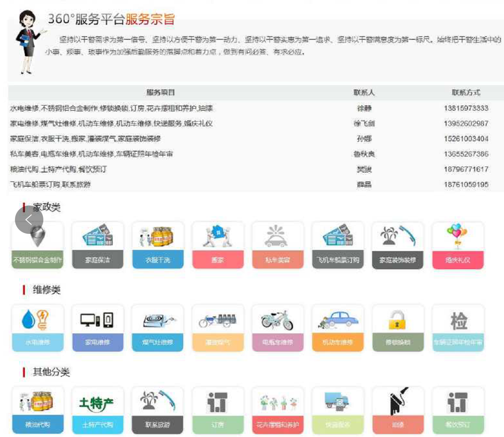The height and width of the screenshot is (437, 504).
Task: Open the 联系旅游 travel tile
Action: (158, 410)
